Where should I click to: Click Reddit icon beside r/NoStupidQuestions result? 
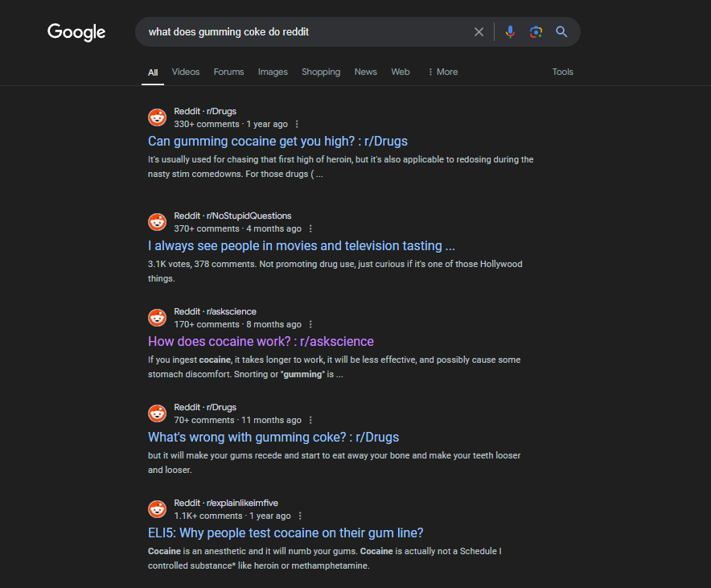158,222
